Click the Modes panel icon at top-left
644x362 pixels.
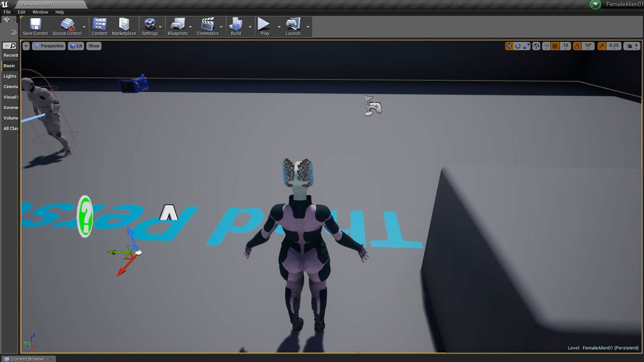(6, 20)
